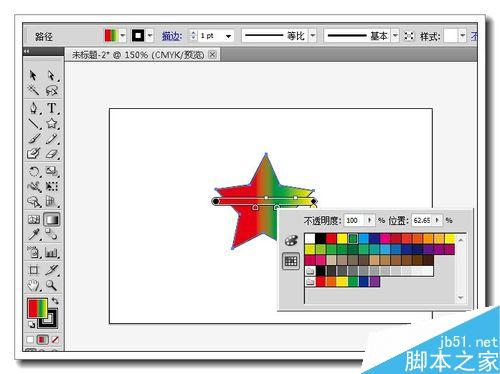The image size is (500, 374).
Task: Set paint mode to Gradient
Action: click(x=42, y=340)
